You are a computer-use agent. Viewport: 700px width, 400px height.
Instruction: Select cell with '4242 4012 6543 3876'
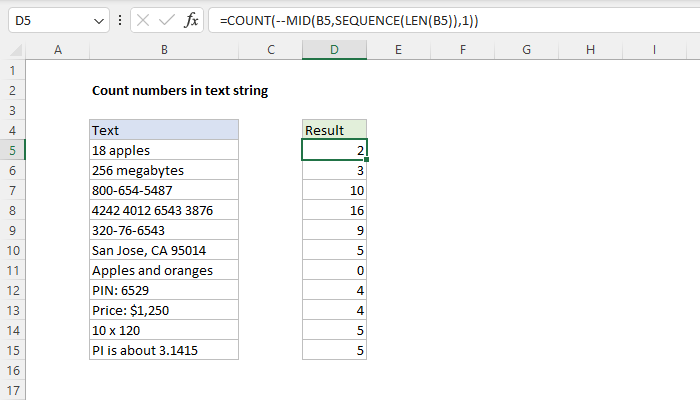(x=163, y=210)
